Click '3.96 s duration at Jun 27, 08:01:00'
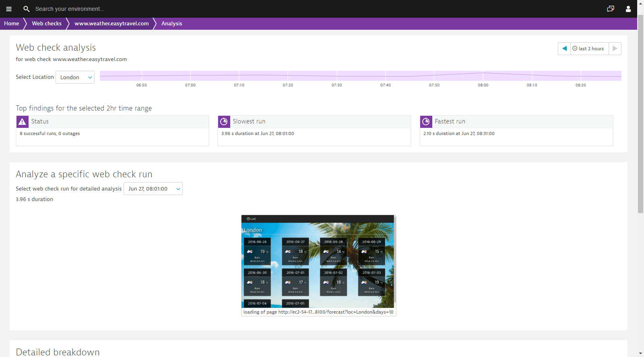The image size is (644, 357). coord(258,133)
